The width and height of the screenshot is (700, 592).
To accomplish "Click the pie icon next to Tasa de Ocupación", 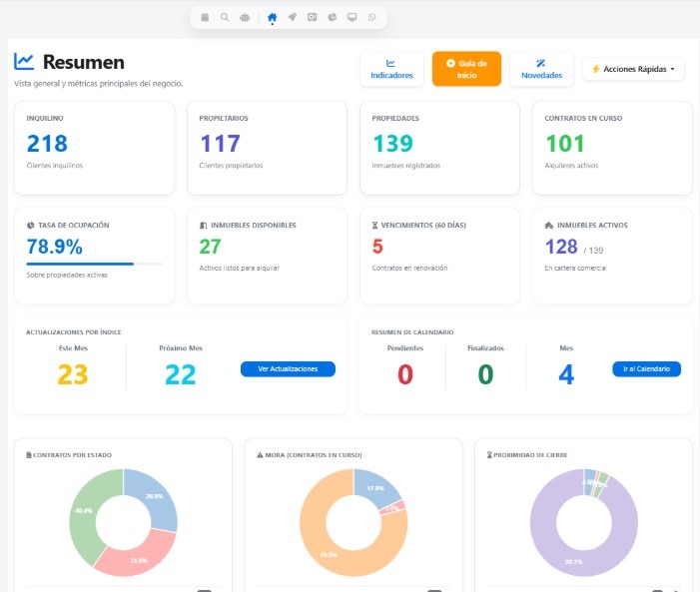I will coord(30,226).
